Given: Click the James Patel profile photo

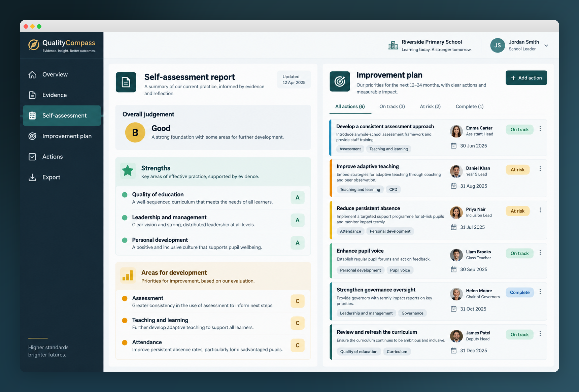Looking at the screenshot, I should tap(456, 336).
